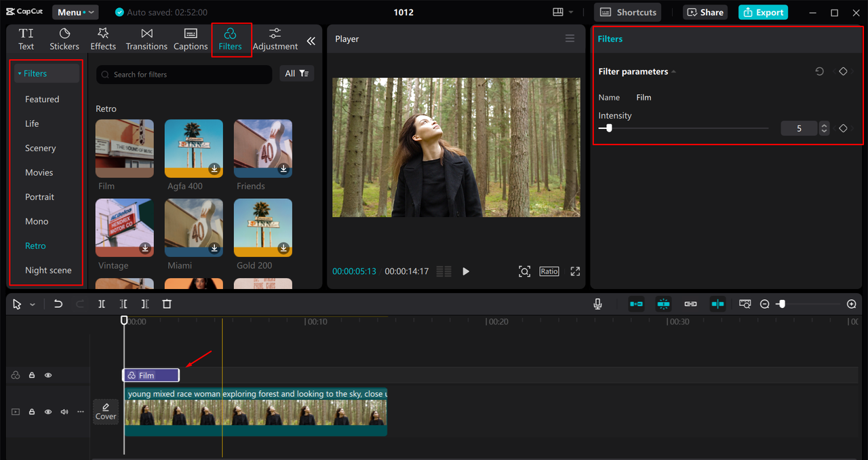Click the Cover button
The height and width of the screenshot is (460, 868).
click(x=106, y=412)
